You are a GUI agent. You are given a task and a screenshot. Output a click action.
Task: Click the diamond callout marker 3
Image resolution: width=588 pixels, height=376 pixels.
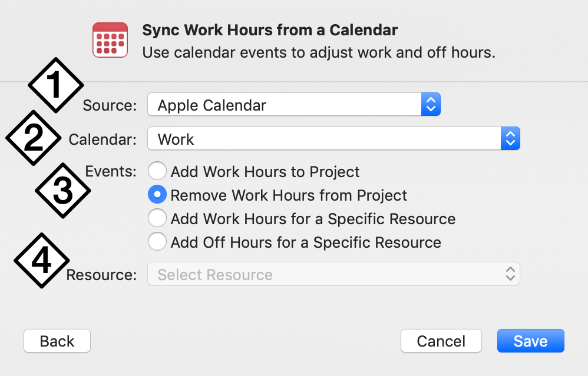click(62, 191)
